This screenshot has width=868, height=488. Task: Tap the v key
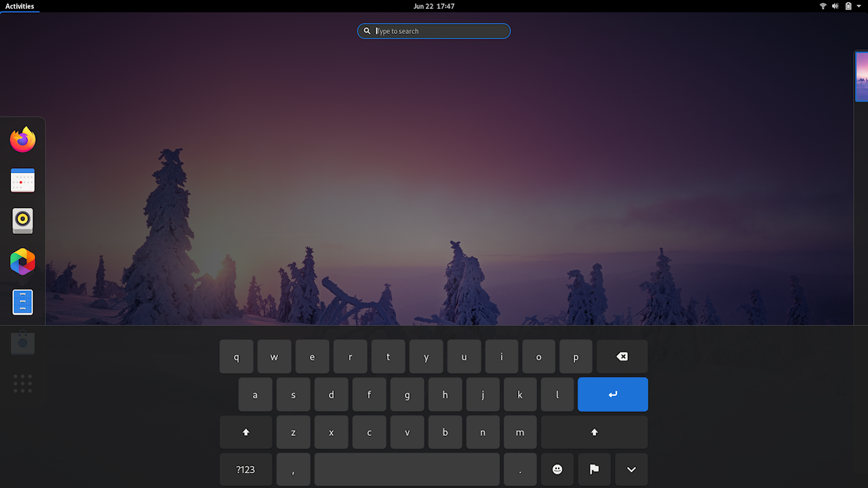[407, 432]
